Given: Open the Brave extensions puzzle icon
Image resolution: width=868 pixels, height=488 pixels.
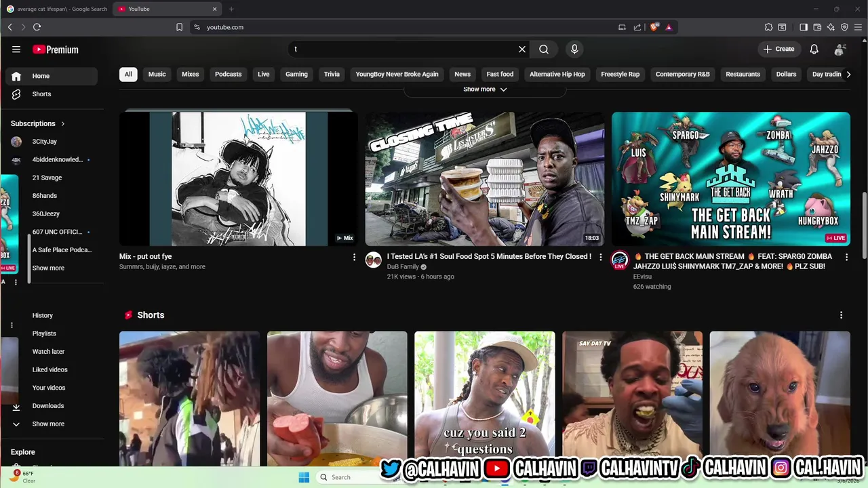Looking at the screenshot, I should [x=768, y=27].
